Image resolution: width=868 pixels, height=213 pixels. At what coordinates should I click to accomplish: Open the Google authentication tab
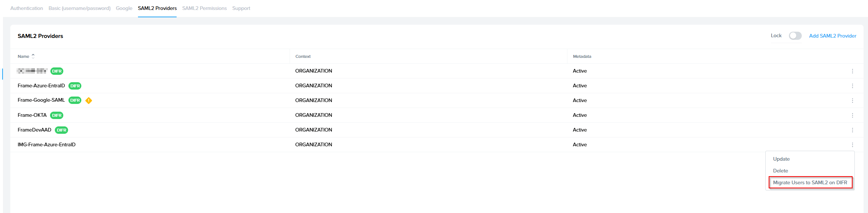pyautogui.click(x=124, y=8)
